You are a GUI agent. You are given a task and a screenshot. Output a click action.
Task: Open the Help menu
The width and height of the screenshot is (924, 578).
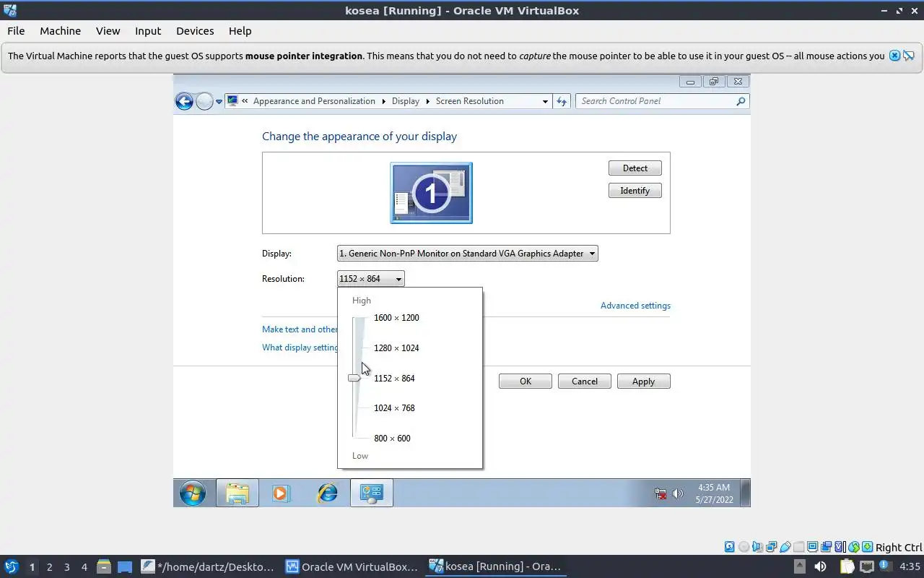click(x=240, y=31)
